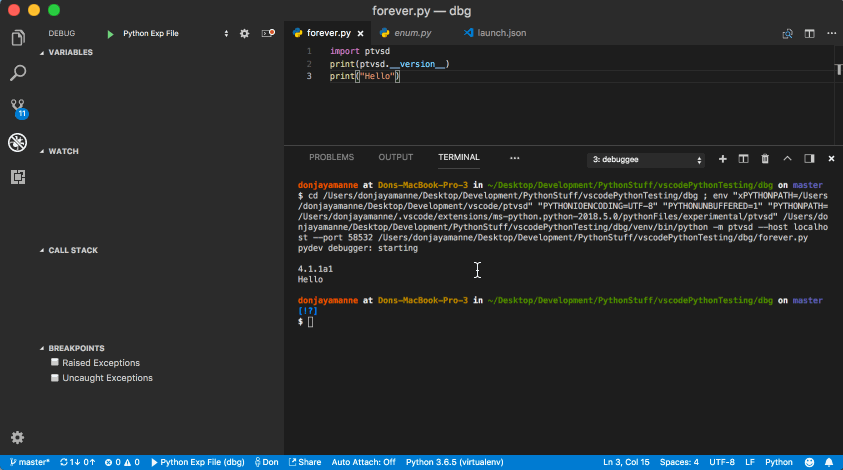Show more panel tabs via ellipsis
843x470 pixels.
pos(515,158)
